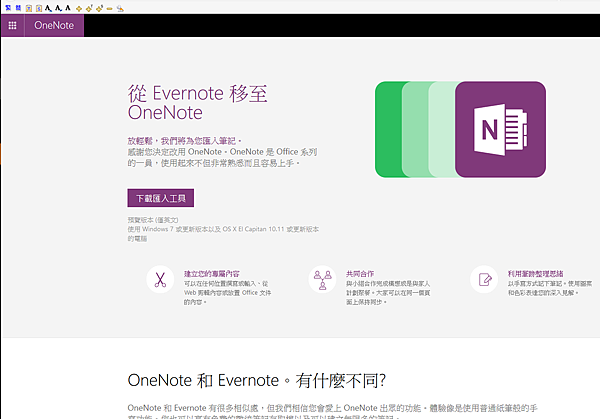Click the 共同合作 heading

(360, 274)
